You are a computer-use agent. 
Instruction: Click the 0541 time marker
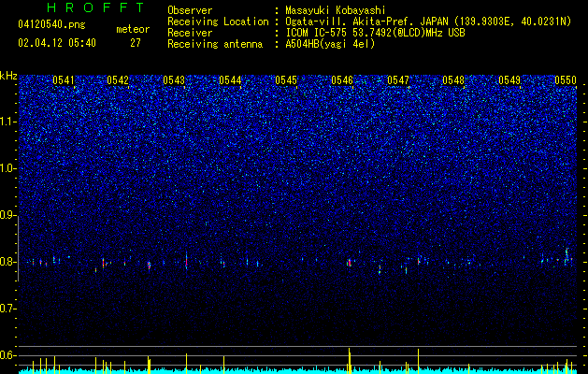[64, 80]
